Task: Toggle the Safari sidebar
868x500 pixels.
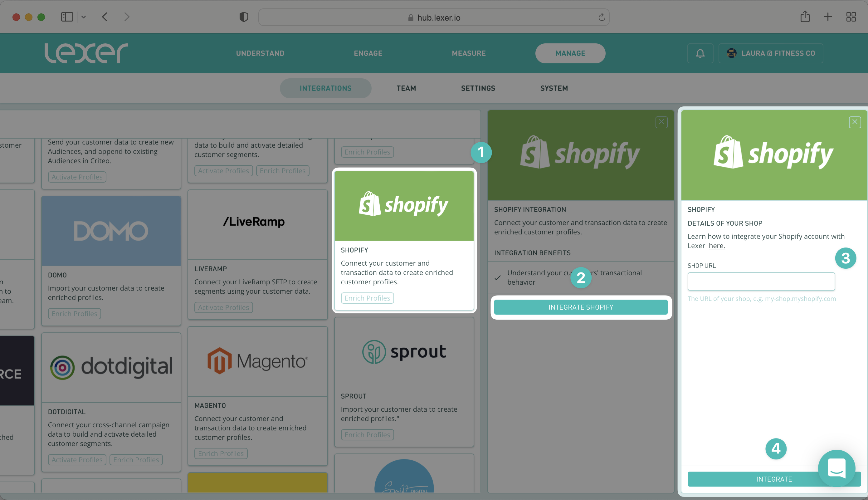Action: (67, 17)
